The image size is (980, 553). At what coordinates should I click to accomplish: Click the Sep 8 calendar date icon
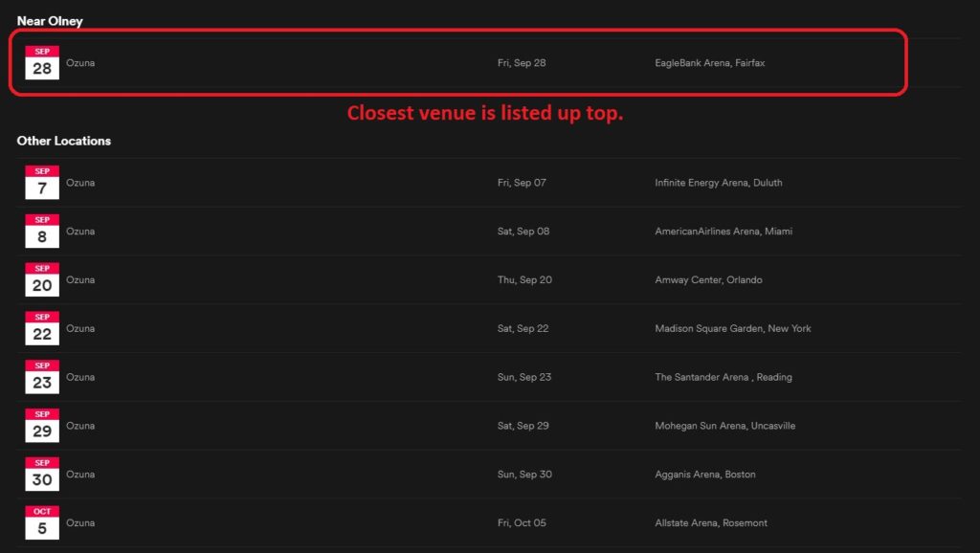point(42,231)
